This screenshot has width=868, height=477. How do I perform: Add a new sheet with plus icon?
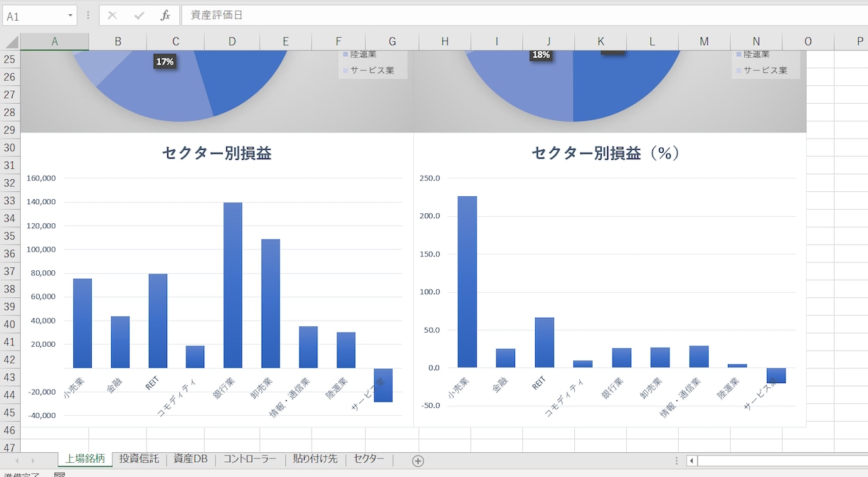click(418, 461)
